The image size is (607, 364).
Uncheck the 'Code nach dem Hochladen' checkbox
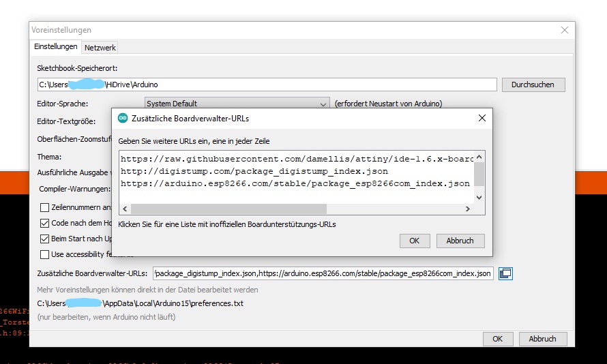tap(44, 223)
